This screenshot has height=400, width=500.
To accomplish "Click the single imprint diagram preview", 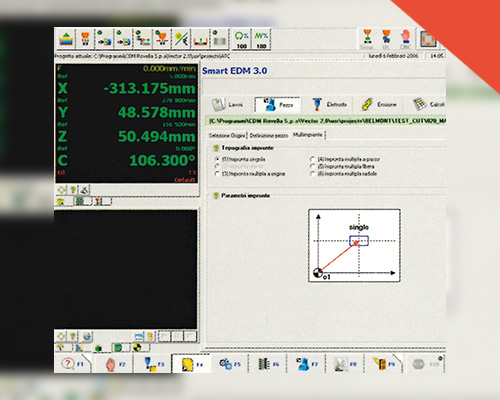I will coord(354,246).
